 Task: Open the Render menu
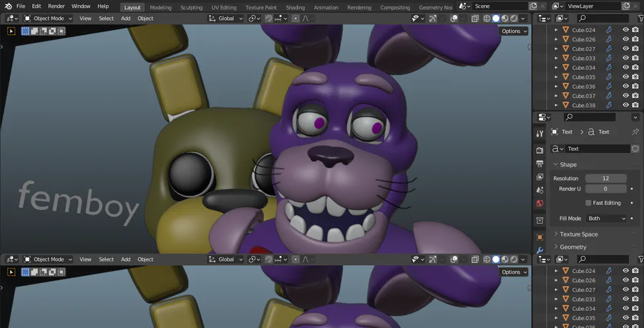coord(57,6)
